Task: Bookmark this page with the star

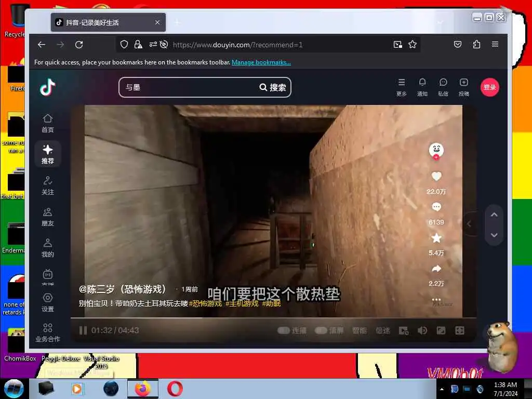Action: [413, 45]
